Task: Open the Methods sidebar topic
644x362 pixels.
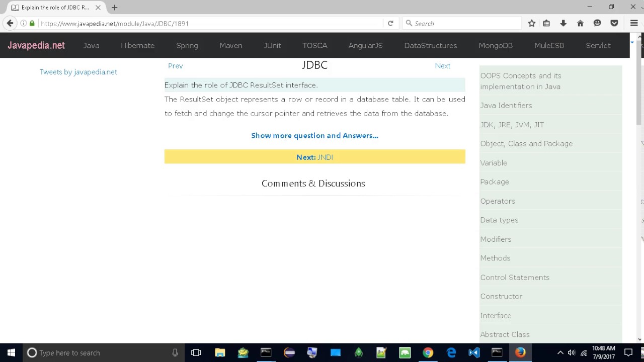Action: coord(495,258)
